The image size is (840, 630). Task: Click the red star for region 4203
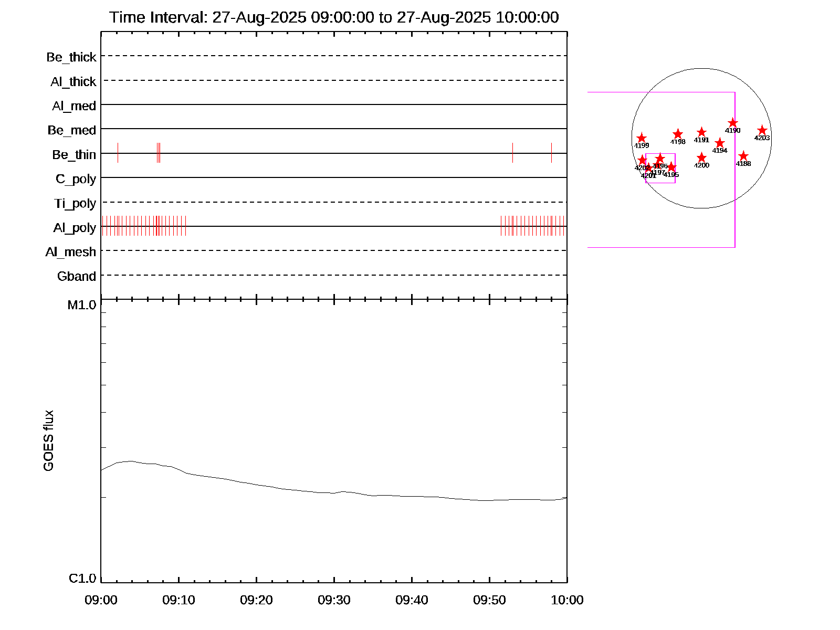point(762,131)
